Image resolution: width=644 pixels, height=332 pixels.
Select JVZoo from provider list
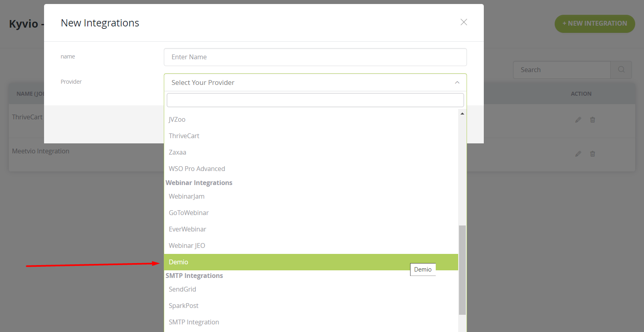point(311,119)
